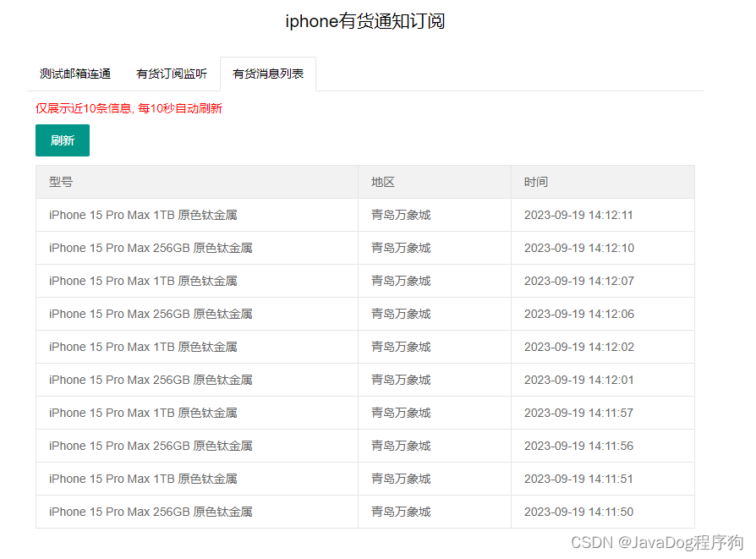This screenshot has height=559, width=756.
Task: Select the 1TB row timestamped 14:11:57
Action: (142, 413)
